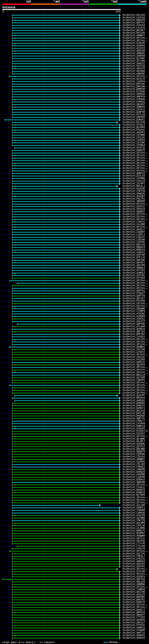Select hit label UniRef100_Q9YGF2

click(134, 262)
